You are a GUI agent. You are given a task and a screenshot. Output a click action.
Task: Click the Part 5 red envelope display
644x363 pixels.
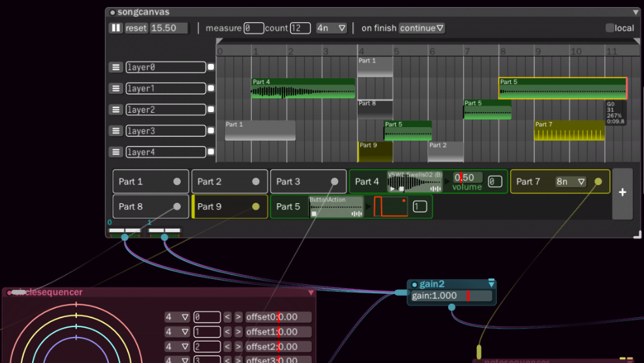pyautogui.click(x=391, y=207)
